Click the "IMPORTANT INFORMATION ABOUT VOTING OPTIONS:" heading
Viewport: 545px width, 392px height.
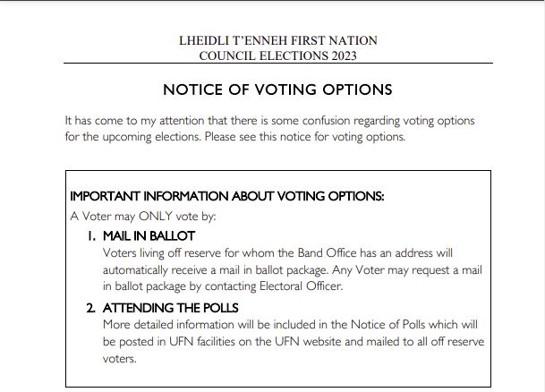[227, 196]
